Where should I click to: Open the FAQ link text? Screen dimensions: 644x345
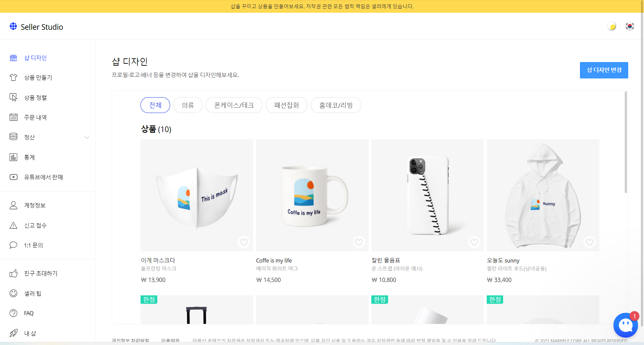(29, 313)
